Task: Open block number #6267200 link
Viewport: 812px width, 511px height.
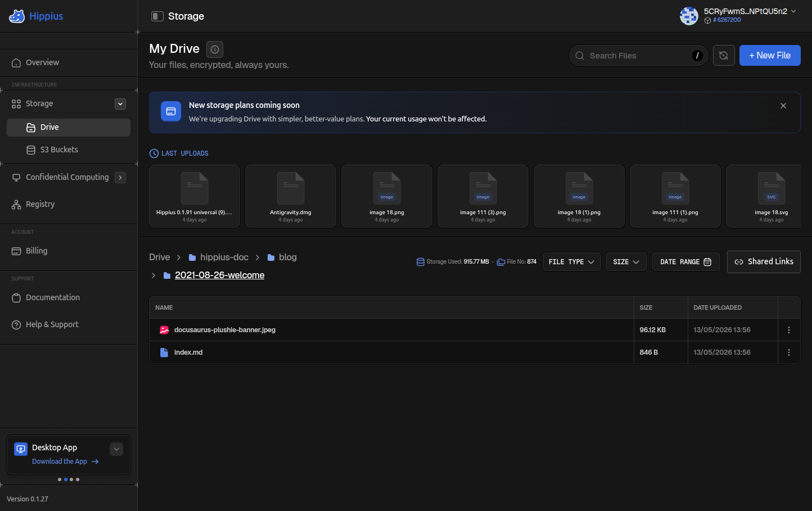Action: 727,20
